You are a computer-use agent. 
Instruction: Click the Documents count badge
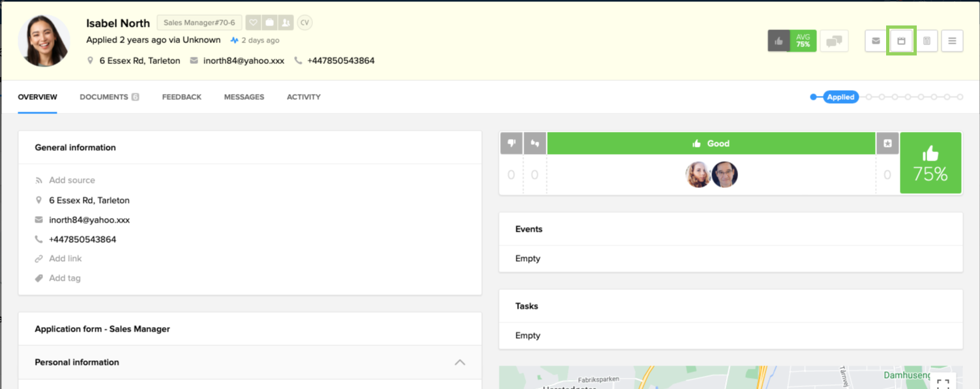click(135, 97)
